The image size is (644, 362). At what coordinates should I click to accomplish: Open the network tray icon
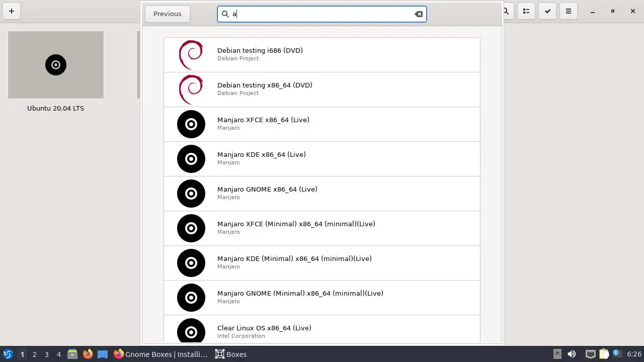click(x=591, y=354)
